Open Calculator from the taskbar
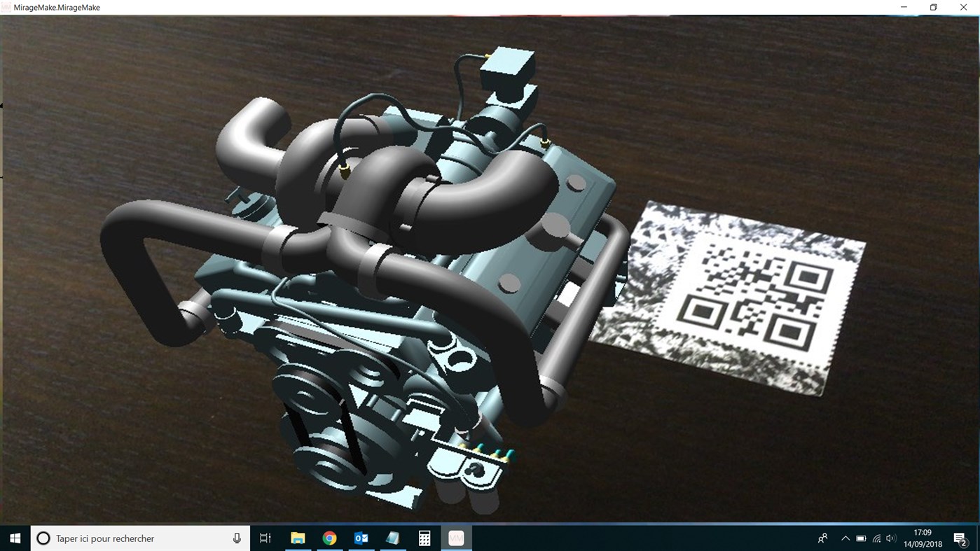The height and width of the screenshot is (551, 980). point(425,538)
